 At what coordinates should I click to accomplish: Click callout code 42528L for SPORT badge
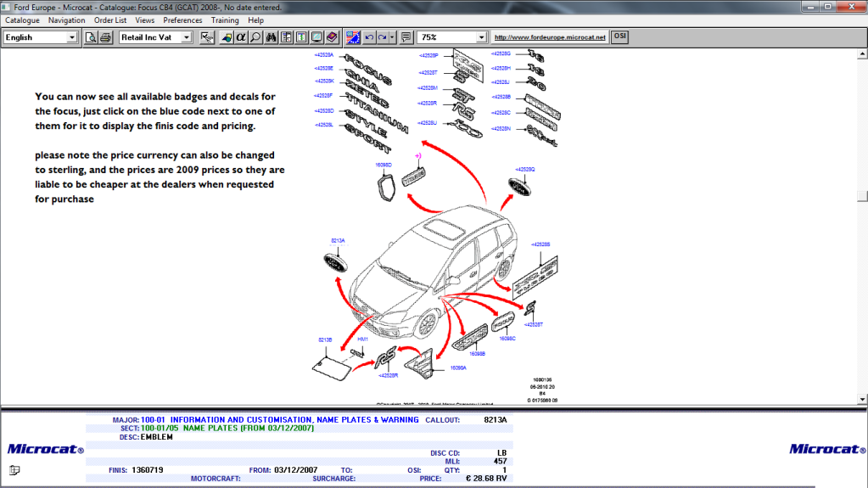coord(324,126)
